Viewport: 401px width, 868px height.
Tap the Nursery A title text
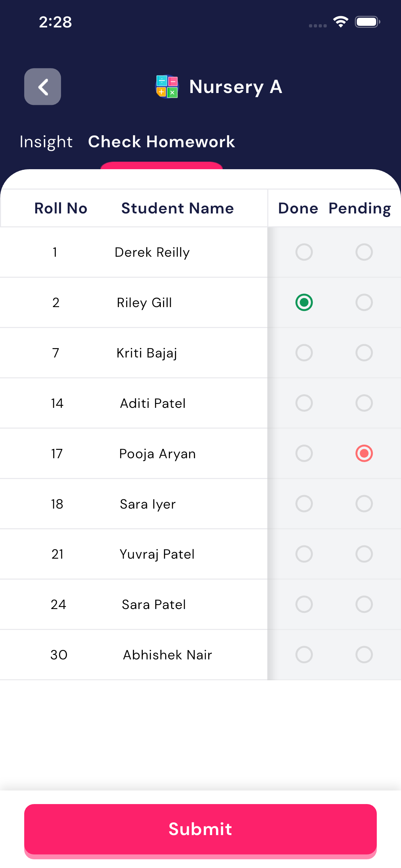tap(236, 87)
